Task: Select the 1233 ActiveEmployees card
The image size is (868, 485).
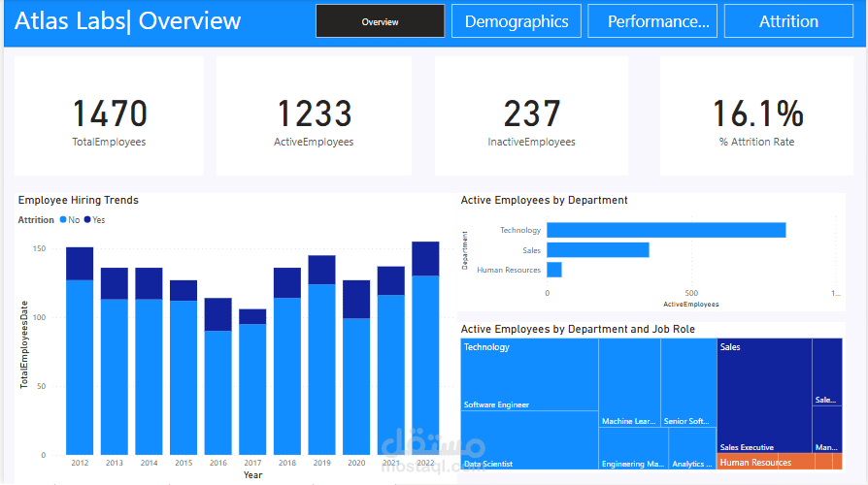Action: pos(314,116)
